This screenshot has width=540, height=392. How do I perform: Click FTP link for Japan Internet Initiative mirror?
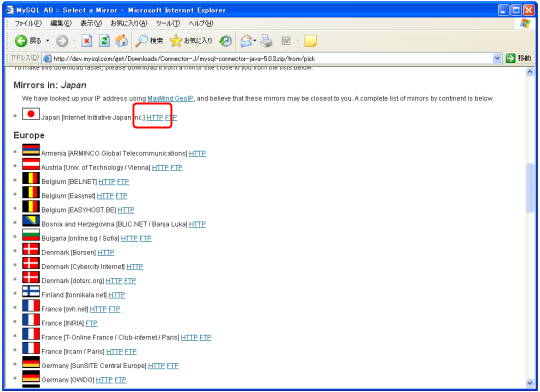tap(171, 117)
